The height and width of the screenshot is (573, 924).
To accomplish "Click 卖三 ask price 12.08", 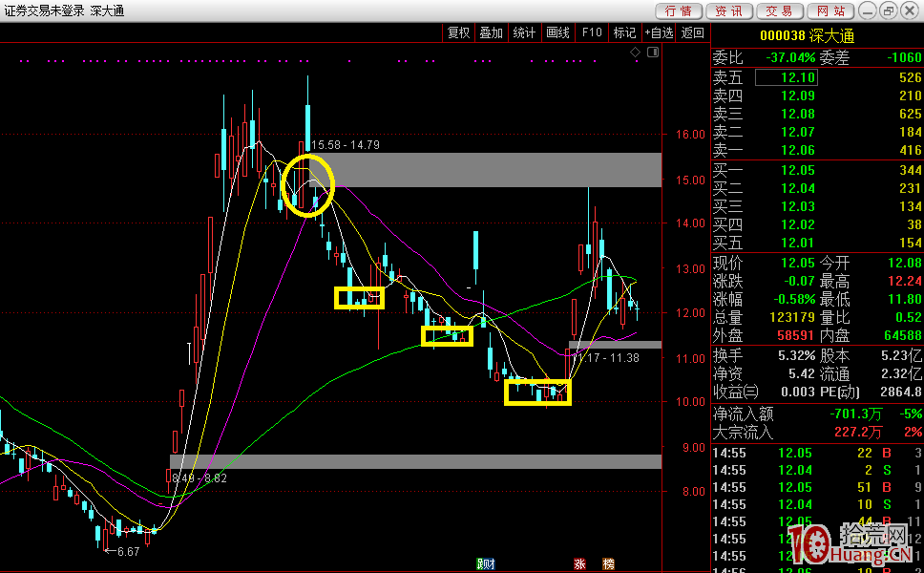I will (798, 114).
